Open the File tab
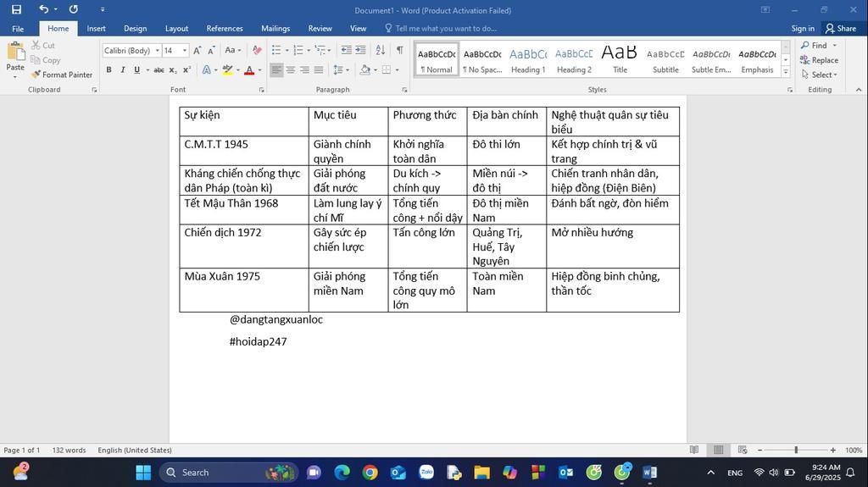Screen dimensions: 868x487 [18, 29]
